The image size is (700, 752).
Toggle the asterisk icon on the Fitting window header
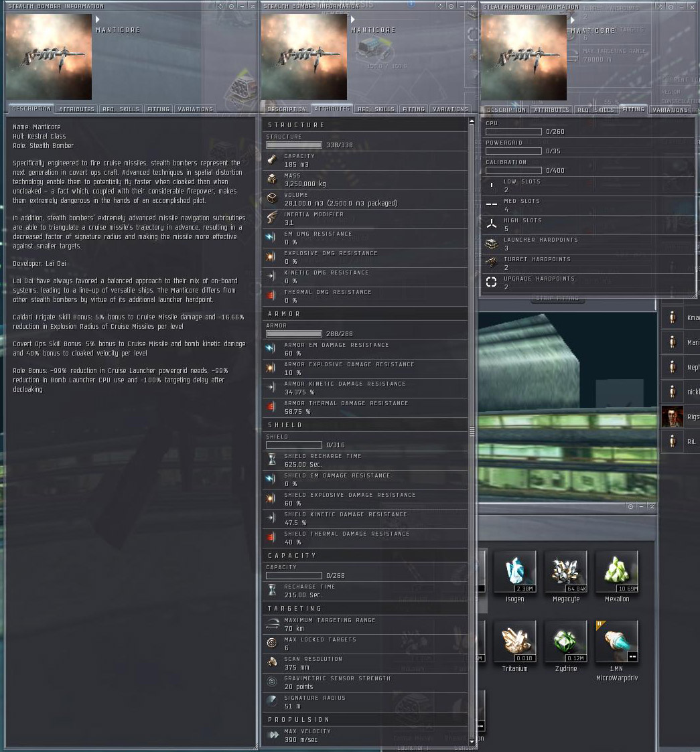[x=660, y=7]
